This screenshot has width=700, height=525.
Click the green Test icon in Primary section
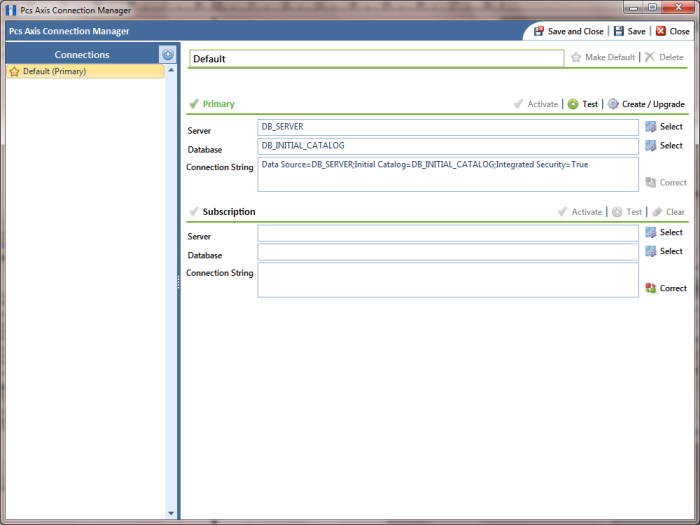573,104
